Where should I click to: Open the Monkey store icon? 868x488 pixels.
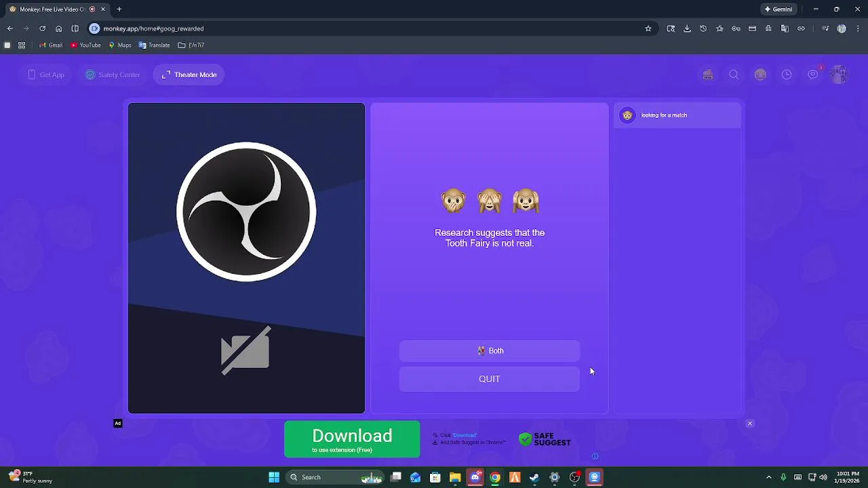708,75
